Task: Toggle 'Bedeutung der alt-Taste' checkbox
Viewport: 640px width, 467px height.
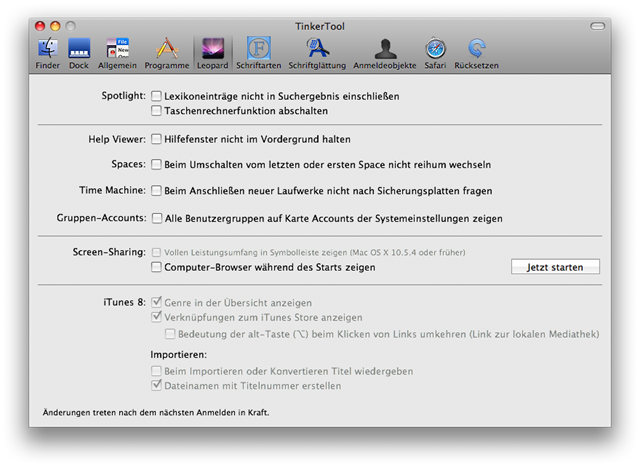Action: tap(170, 334)
